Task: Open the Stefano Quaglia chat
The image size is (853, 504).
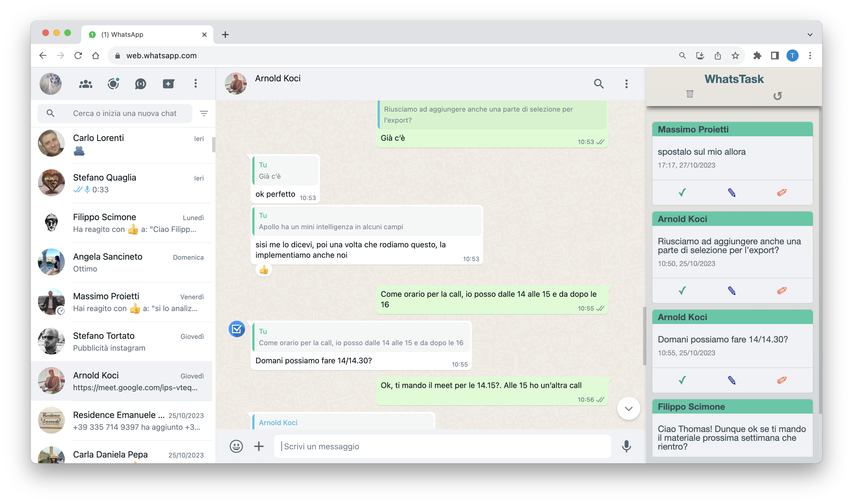Action: click(x=121, y=183)
